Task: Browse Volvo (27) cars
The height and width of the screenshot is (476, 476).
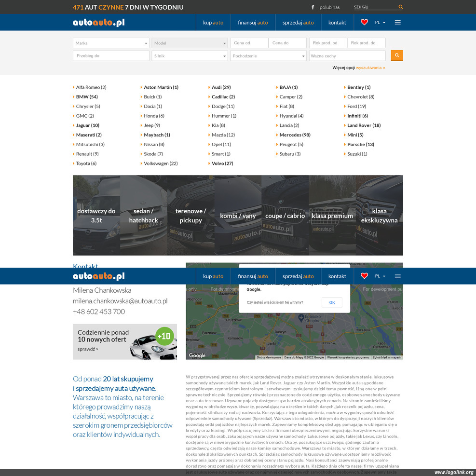Action: 222,163
